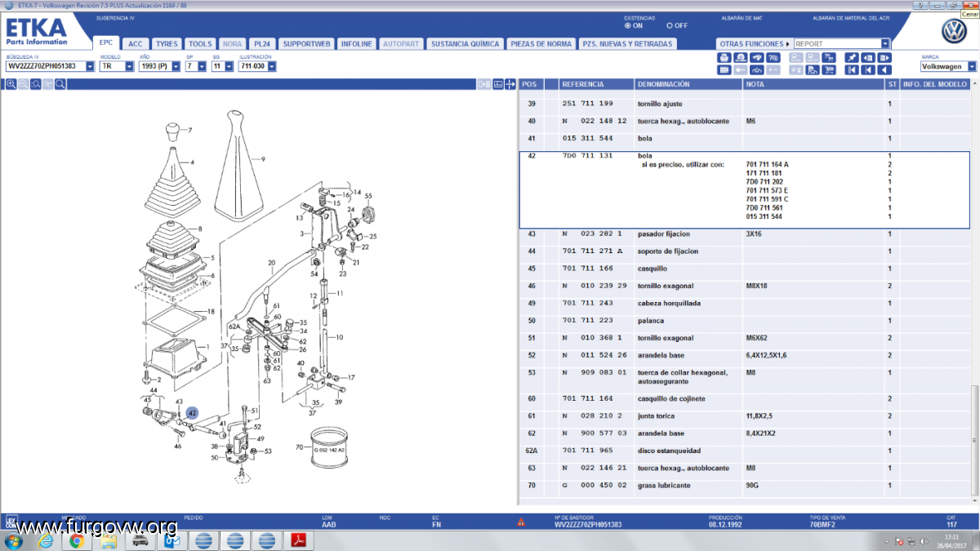Click the REFERENCIA column header
The width and height of the screenshot is (980, 551).
point(596,84)
